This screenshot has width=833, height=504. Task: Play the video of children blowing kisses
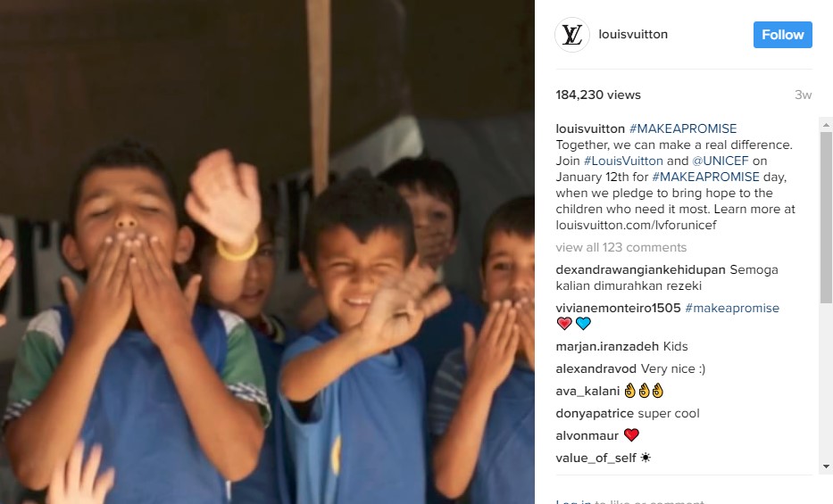[267, 252]
